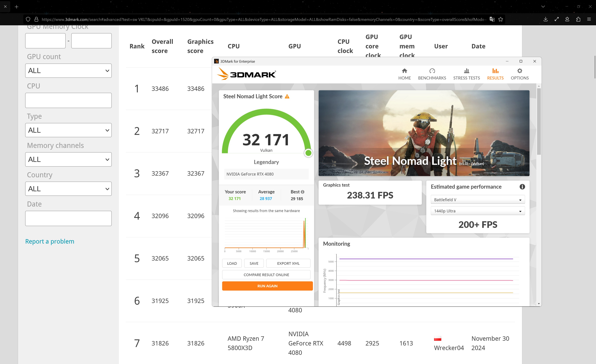596x364 pixels.
Task: Click the 3DMark window scrollbar thumb
Action: pyautogui.click(x=539, y=121)
